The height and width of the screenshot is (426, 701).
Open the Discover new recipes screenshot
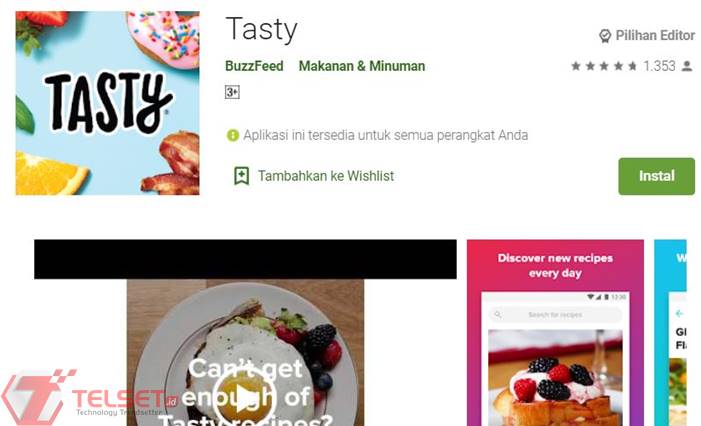[555, 333]
